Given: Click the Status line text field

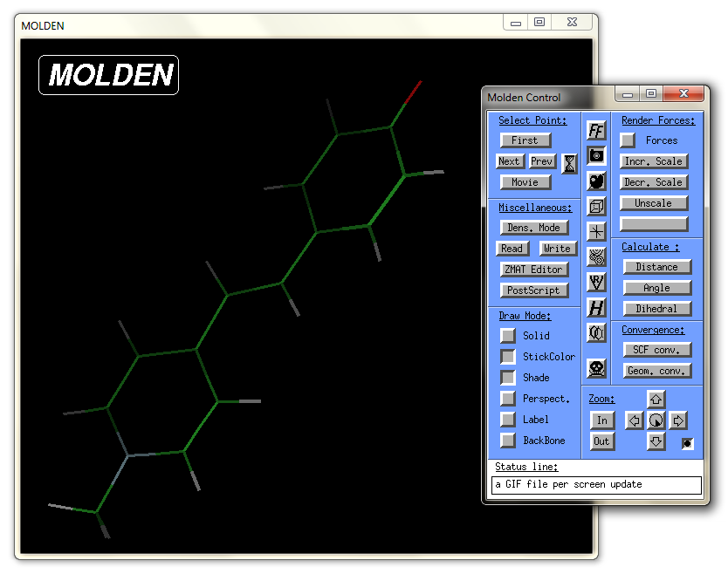Looking at the screenshot, I should point(596,484).
